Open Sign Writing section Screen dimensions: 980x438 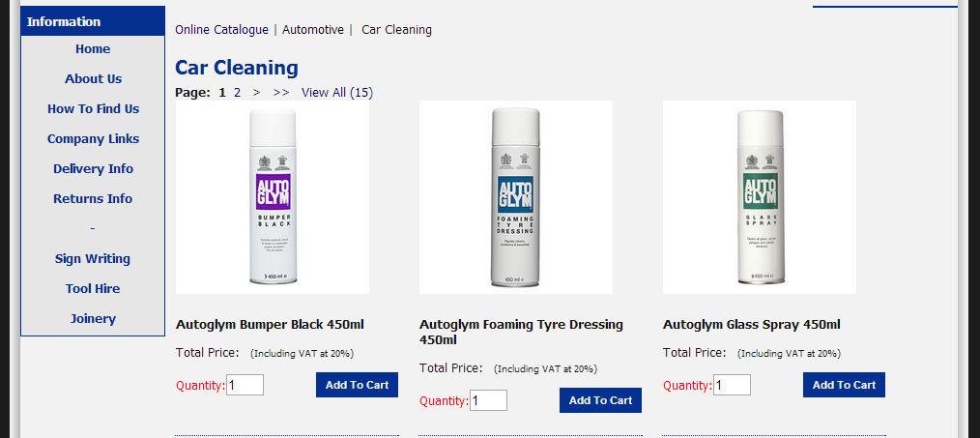click(x=93, y=259)
